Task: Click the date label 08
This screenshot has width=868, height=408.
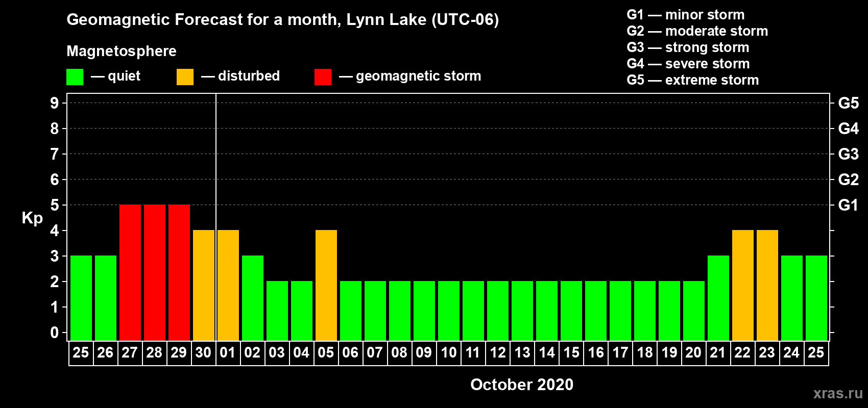Action: coord(399,353)
